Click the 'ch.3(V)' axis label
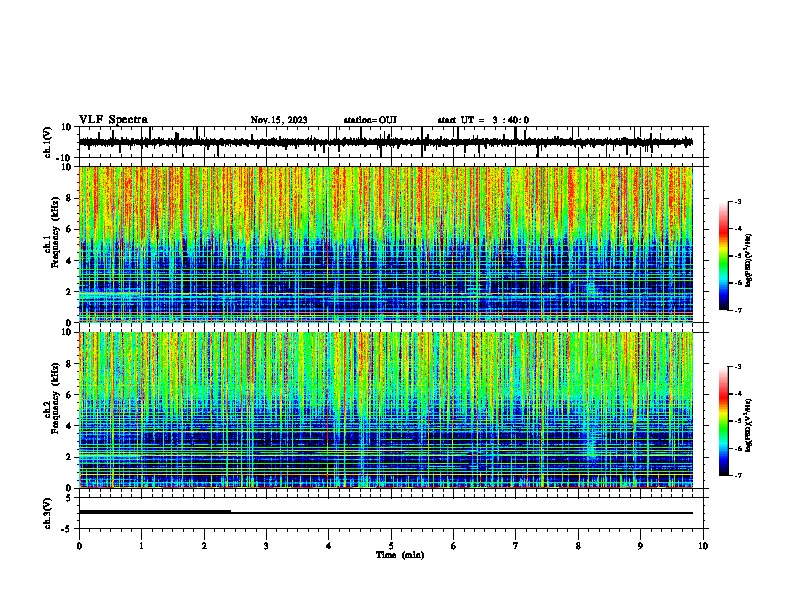 [x=48, y=514]
